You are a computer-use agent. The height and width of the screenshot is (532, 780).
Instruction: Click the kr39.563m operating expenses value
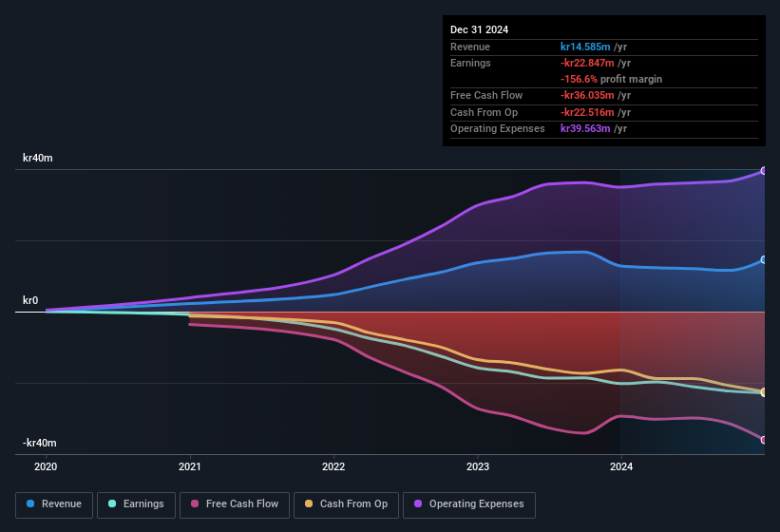click(x=585, y=128)
